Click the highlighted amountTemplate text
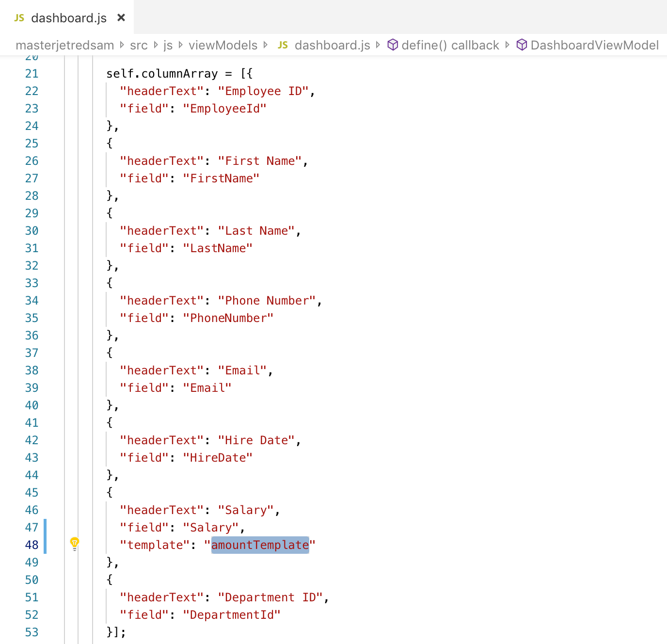The height and width of the screenshot is (644, 667). 260,545
